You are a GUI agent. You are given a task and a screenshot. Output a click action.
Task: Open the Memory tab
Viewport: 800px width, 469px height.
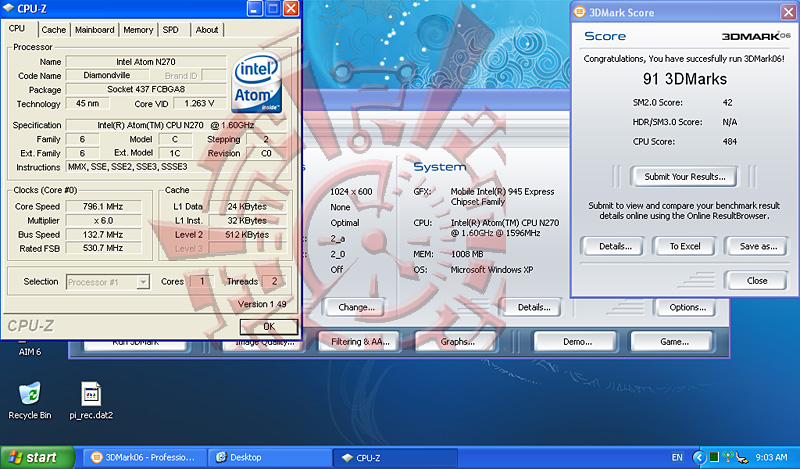coord(138,30)
